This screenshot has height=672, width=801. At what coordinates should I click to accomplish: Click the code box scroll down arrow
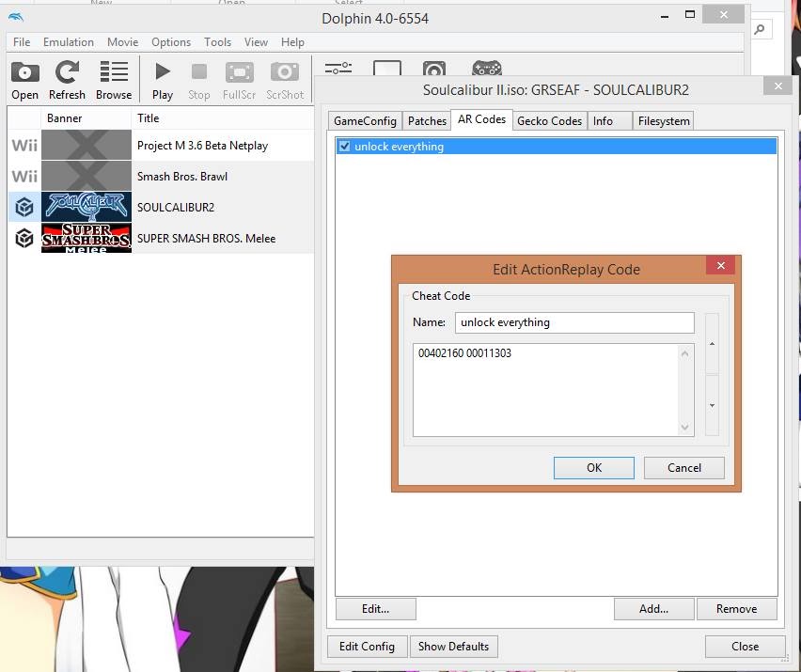pyautogui.click(x=685, y=428)
